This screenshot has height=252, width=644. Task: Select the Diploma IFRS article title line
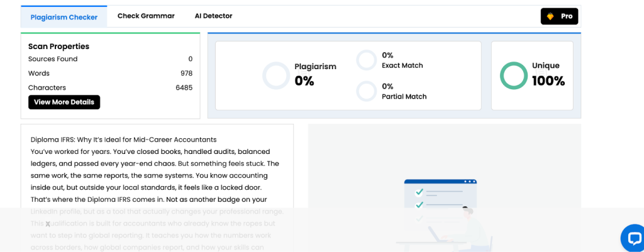(x=123, y=140)
